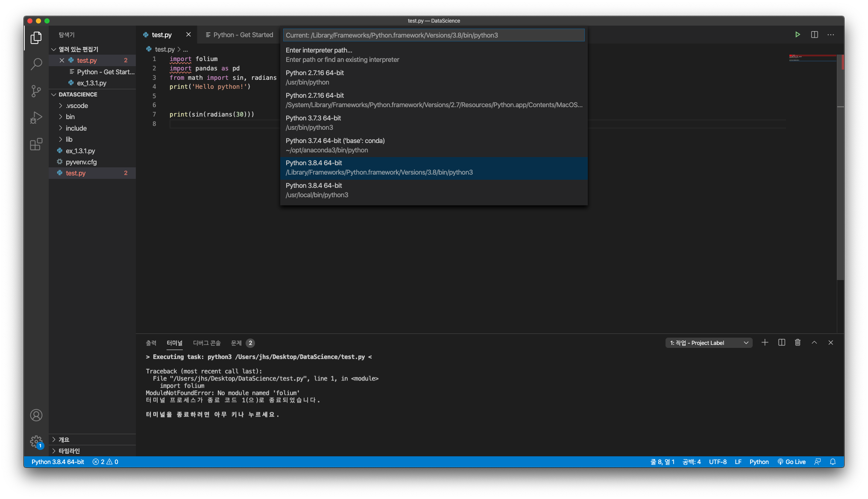868x499 pixels.
Task: Open the Accounts menu icon
Action: (36, 415)
